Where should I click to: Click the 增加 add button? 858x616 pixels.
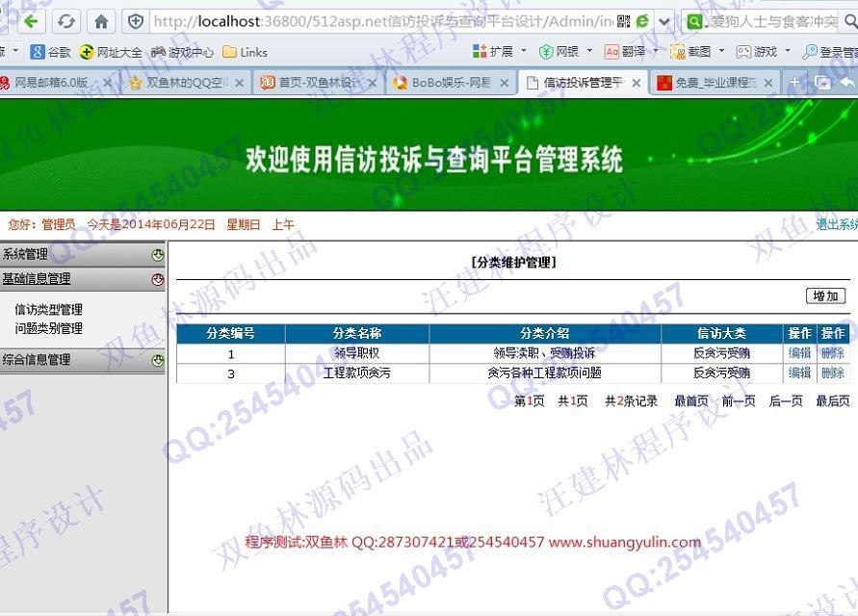coord(825,295)
